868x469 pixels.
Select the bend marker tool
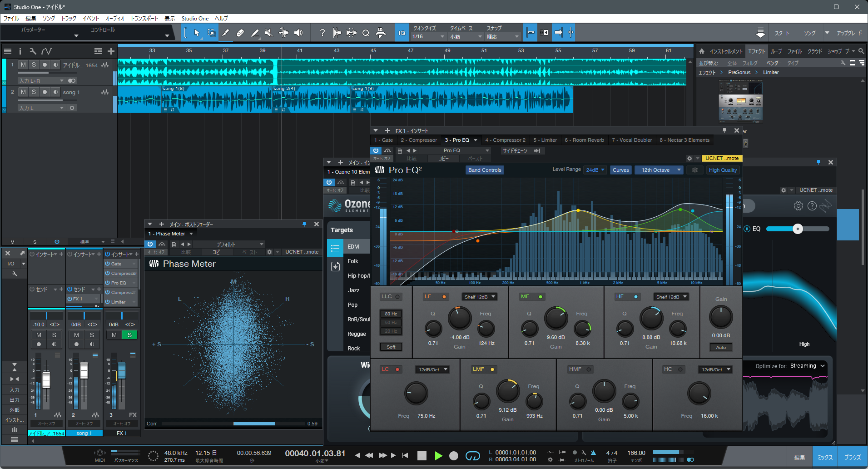tap(283, 33)
